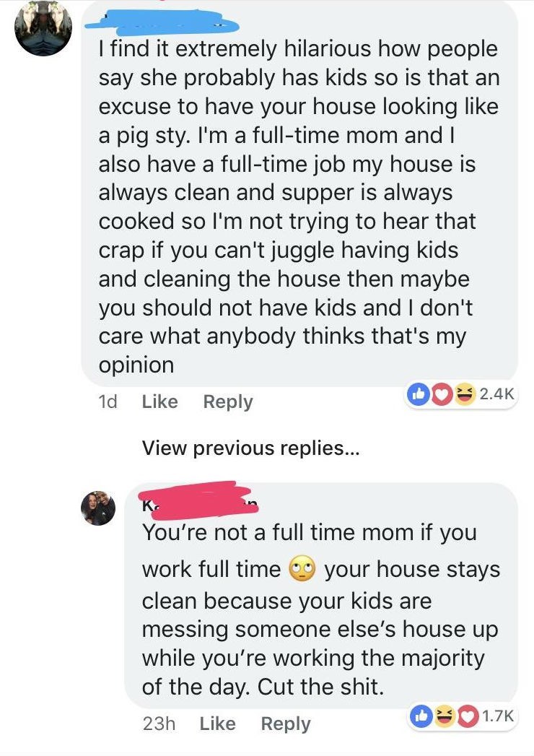The width and height of the screenshot is (534, 756).
Task: Reply to the top comment posted 1d ago
Action: 228,401
